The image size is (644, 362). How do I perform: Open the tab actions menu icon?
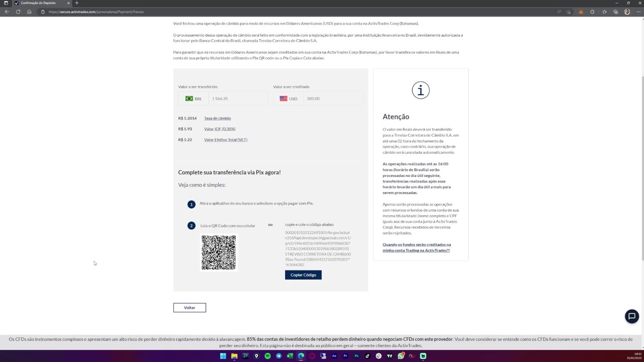6,3
